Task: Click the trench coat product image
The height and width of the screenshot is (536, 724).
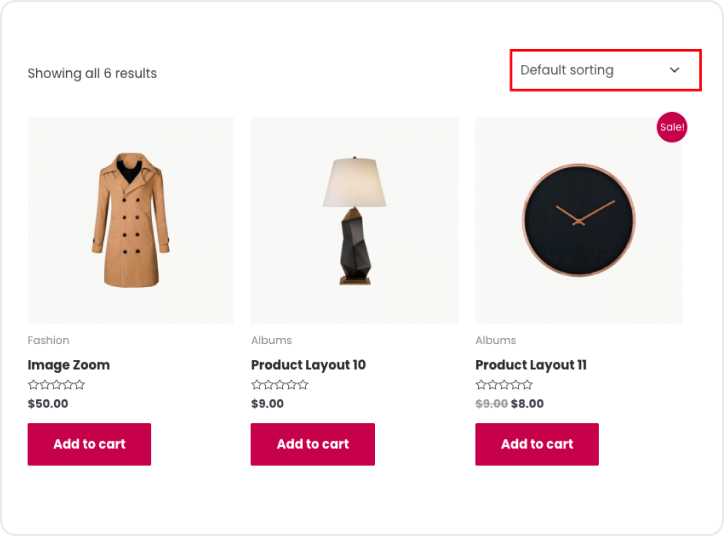Action: coord(130,220)
